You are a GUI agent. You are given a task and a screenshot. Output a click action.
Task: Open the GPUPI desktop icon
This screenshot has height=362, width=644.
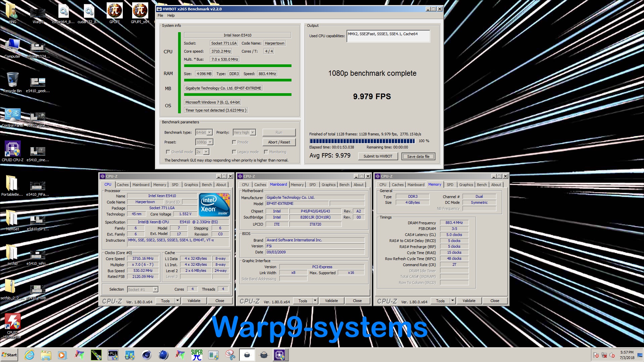[114, 13]
